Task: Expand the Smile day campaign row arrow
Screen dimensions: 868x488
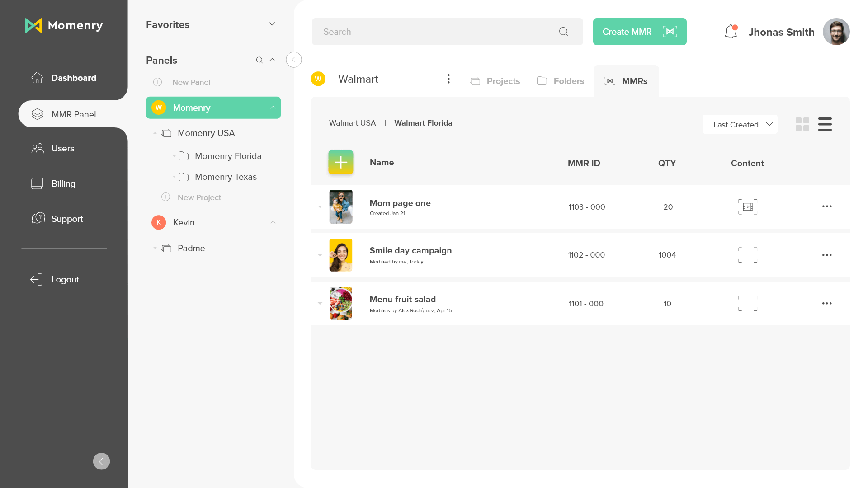Action: point(320,255)
